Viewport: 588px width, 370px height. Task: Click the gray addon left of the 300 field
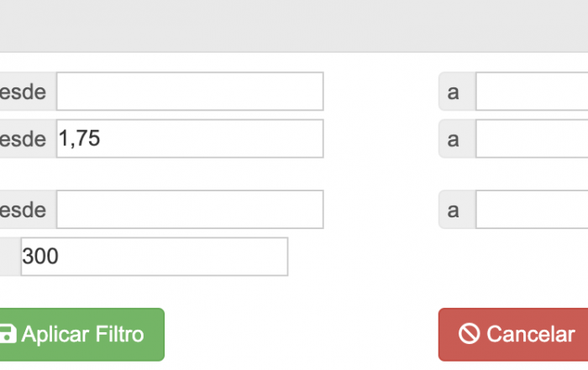(x=9, y=257)
